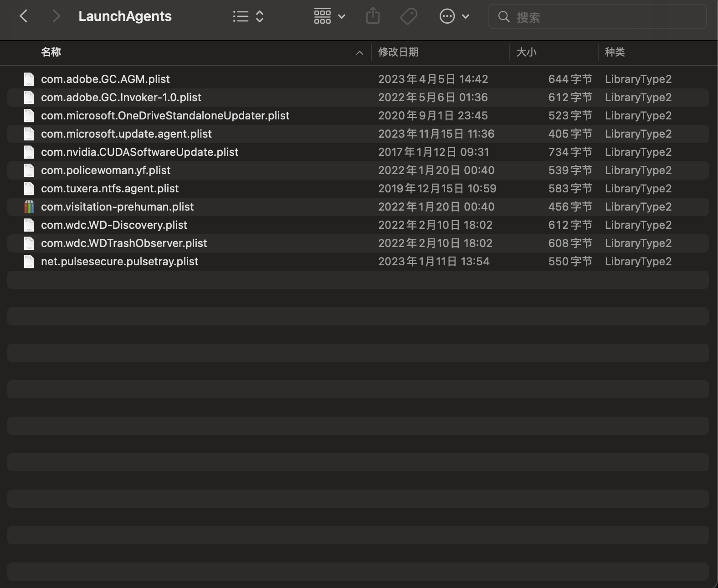Select com.microsoft.OneDriveStandaloneUpdater.plist file name

pos(165,116)
